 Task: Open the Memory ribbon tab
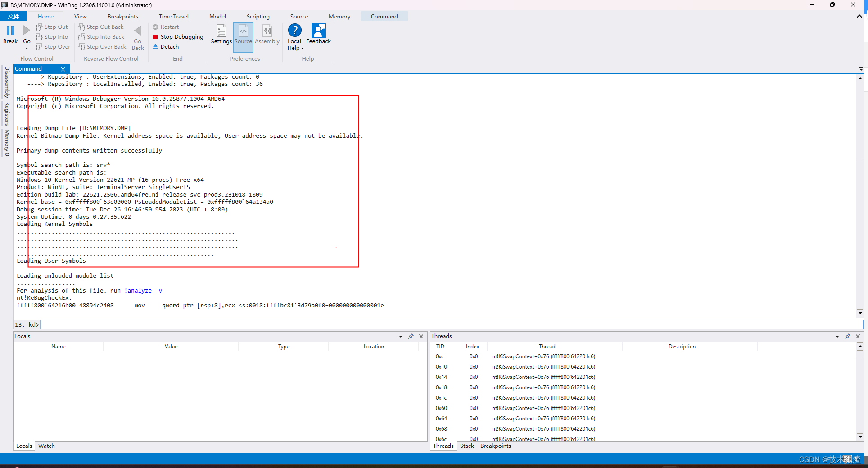coord(339,17)
